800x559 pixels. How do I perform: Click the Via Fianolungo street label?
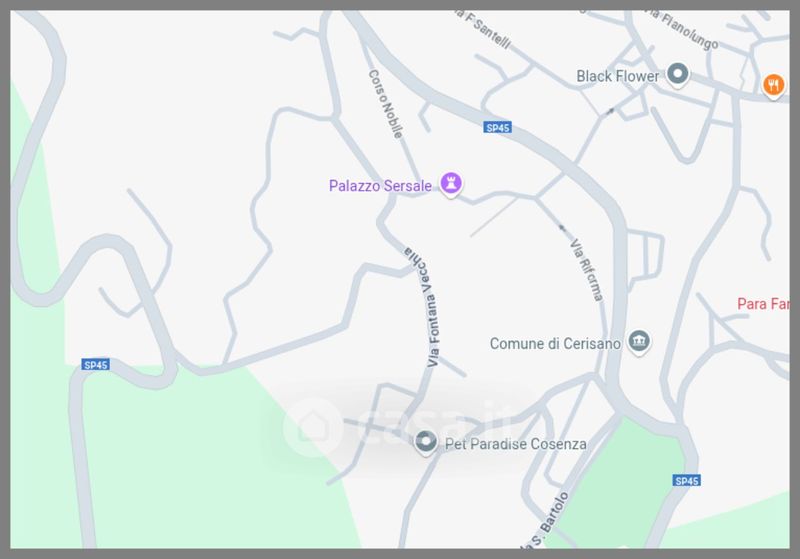pos(684,29)
